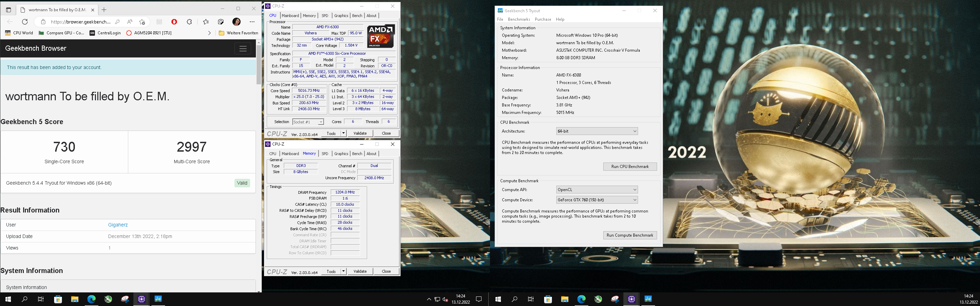Open the Extensions puzzle icon
Viewport: 980px width, 306px height.
[x=190, y=22]
